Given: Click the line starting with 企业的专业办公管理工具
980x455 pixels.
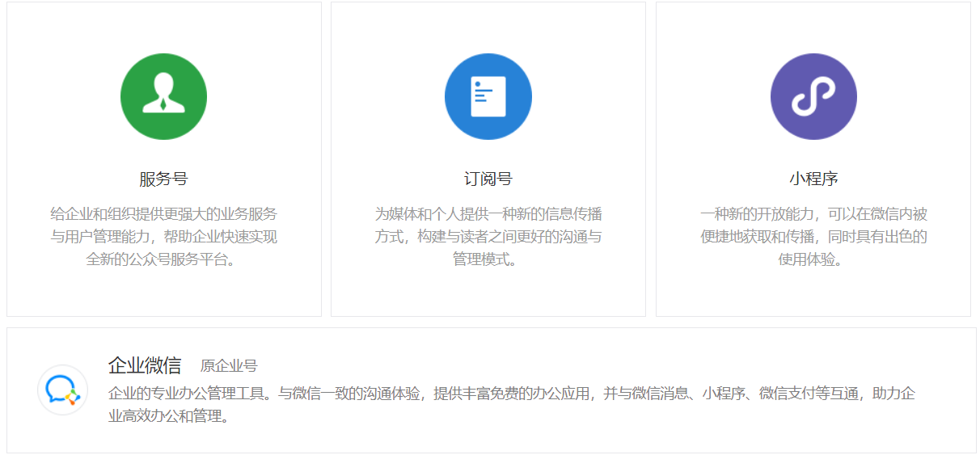Looking at the screenshot, I should coord(511,394).
